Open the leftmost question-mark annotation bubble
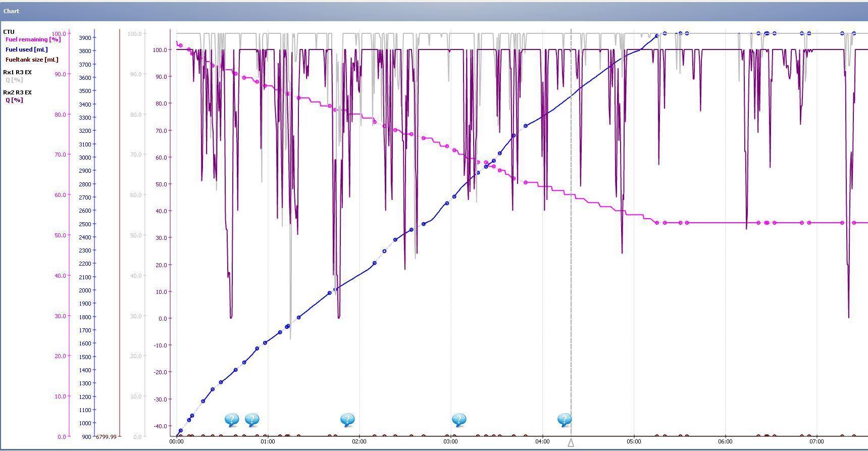This screenshot has width=868, height=451. 231,420
